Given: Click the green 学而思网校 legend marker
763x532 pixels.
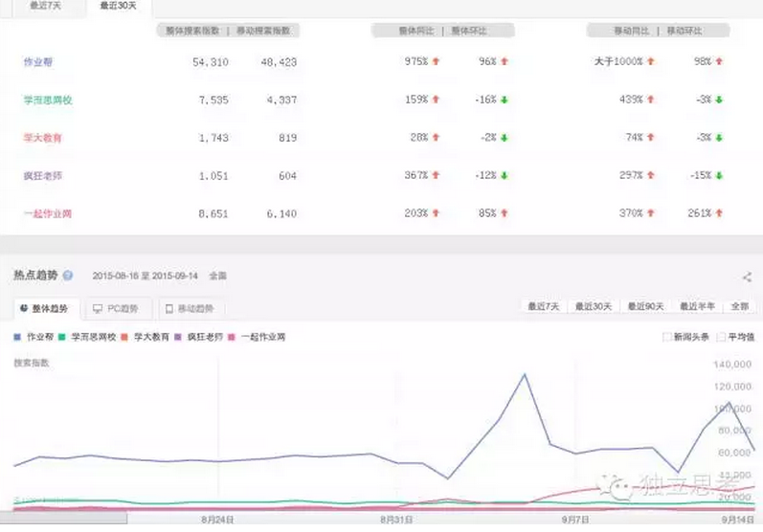Looking at the screenshot, I should (62, 337).
